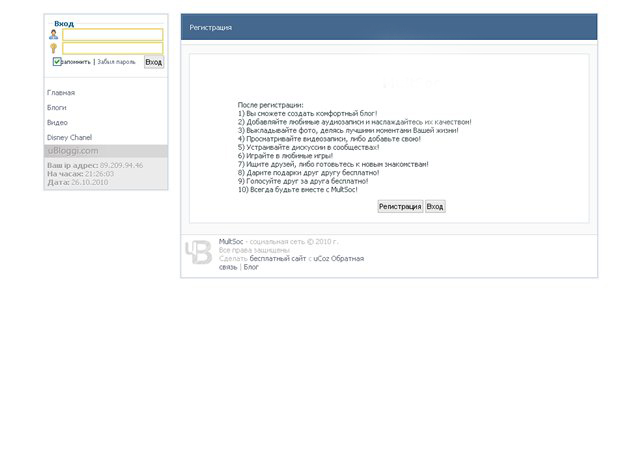Go to Главная in the sidebar menu
The width and height of the screenshot is (640, 469).
61,93
